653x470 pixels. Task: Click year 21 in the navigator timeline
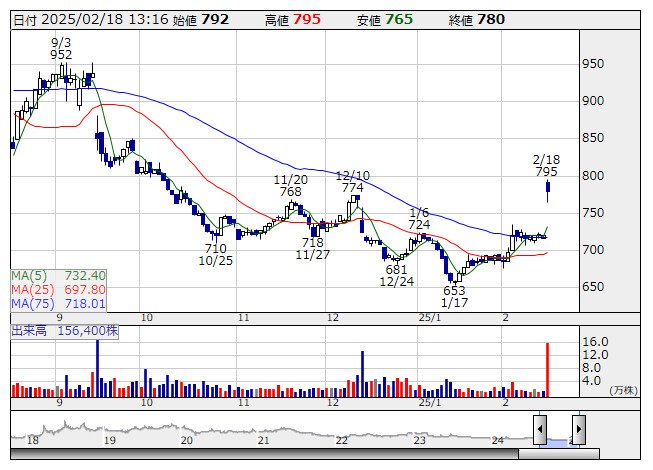(x=264, y=440)
